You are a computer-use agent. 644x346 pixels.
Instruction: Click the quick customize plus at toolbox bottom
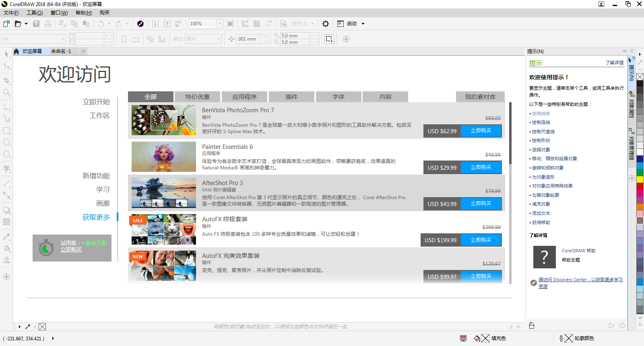pyautogui.click(x=6, y=277)
